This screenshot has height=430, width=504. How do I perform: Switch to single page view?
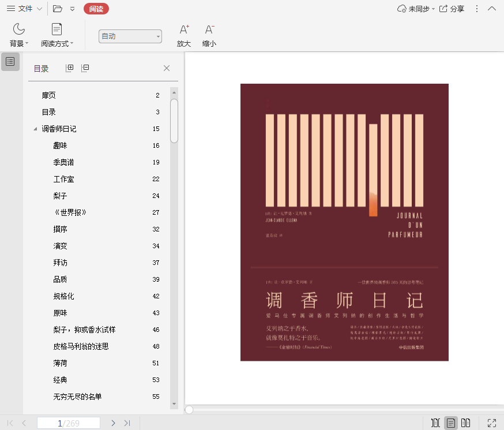pos(451,423)
